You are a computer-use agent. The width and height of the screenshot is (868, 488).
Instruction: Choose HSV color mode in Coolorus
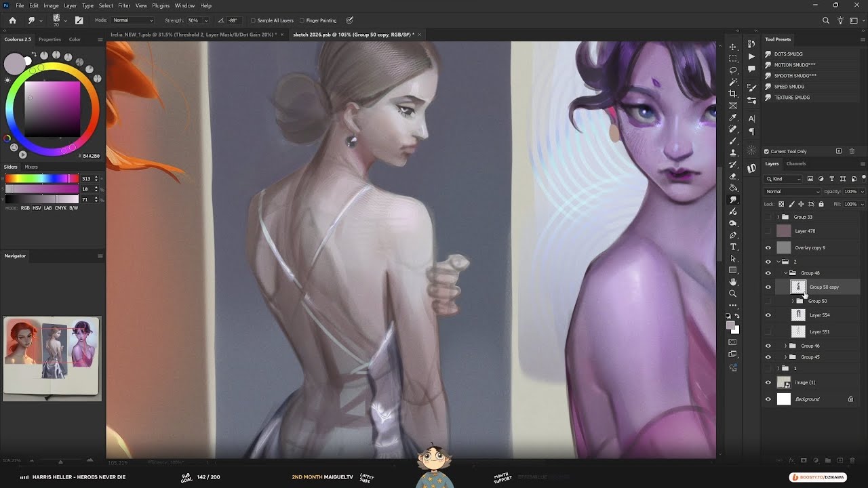tap(37, 208)
